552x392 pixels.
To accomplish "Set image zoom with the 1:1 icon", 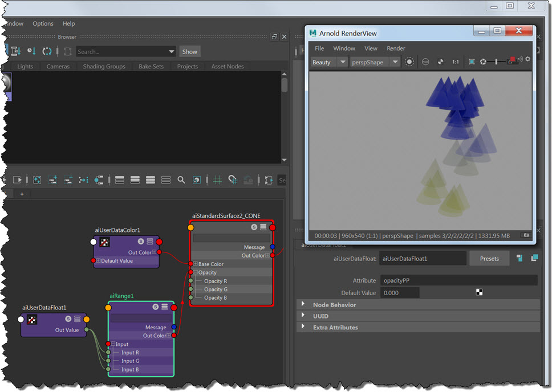I will tap(455, 62).
